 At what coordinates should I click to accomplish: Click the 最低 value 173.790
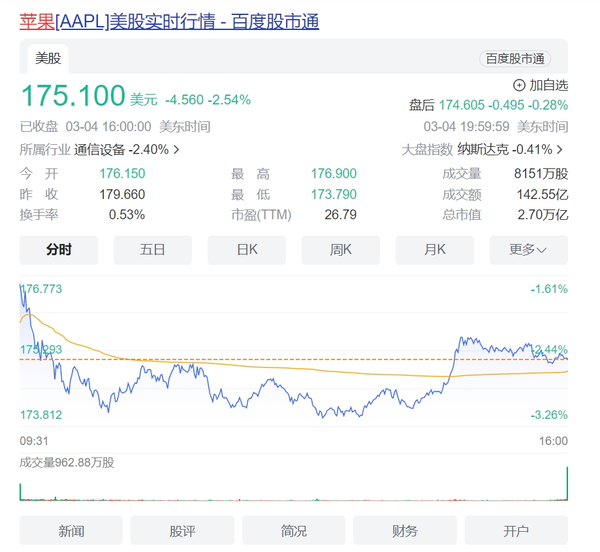point(334,194)
